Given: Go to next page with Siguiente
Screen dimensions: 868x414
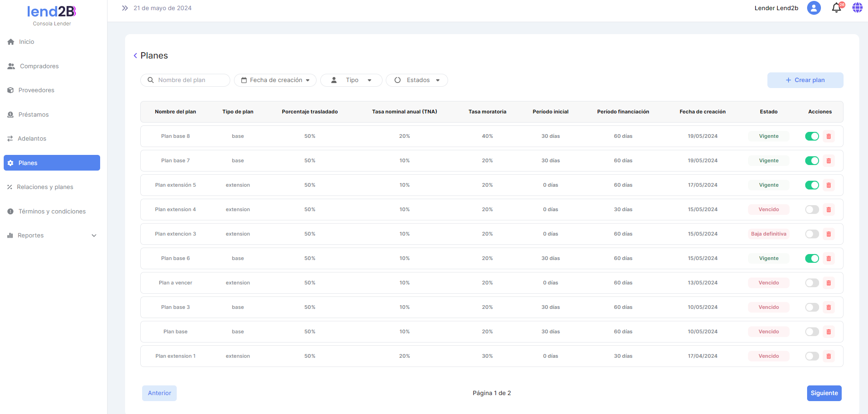Looking at the screenshot, I should click(x=824, y=393).
